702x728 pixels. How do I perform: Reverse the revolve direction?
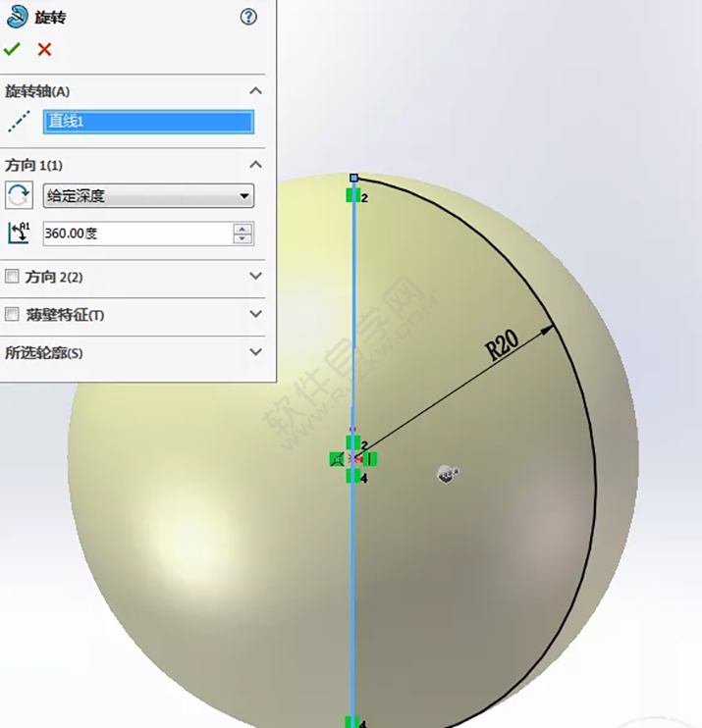[19, 195]
